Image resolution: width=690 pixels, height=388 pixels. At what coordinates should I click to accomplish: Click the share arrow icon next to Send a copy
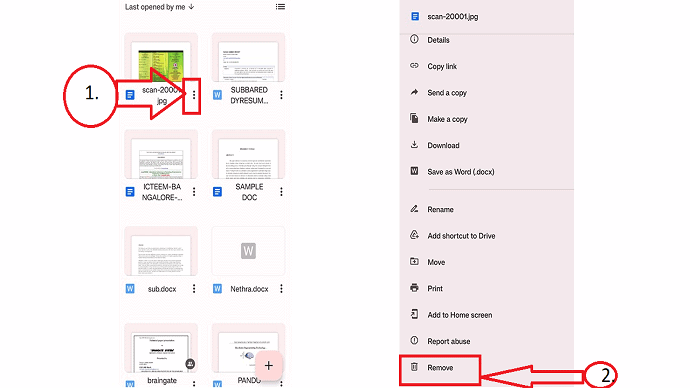pos(414,92)
